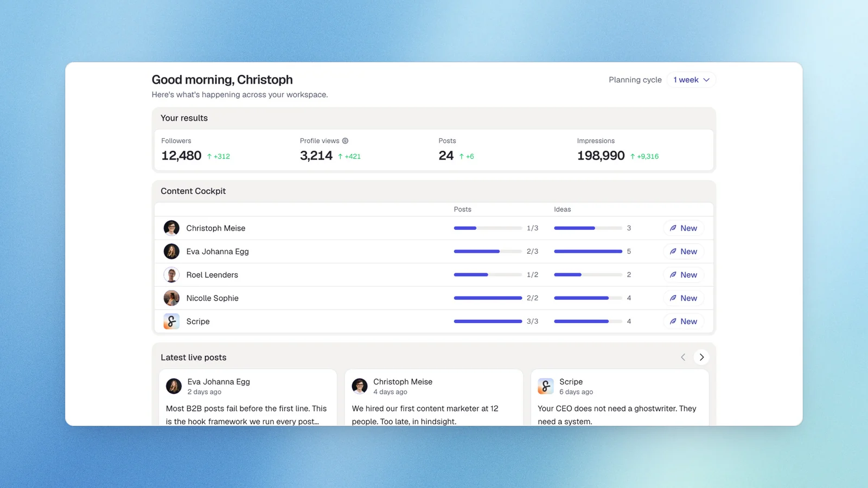Select the name Nicolle Sophie
Viewport: 868px width, 488px height.
(x=213, y=298)
